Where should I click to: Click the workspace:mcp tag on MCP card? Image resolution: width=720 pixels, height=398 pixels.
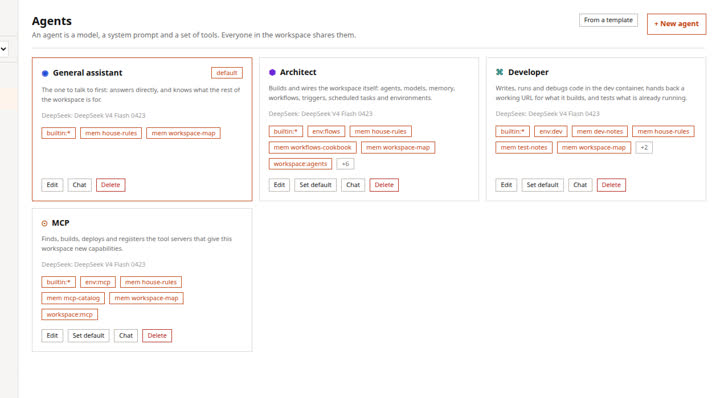70,314
